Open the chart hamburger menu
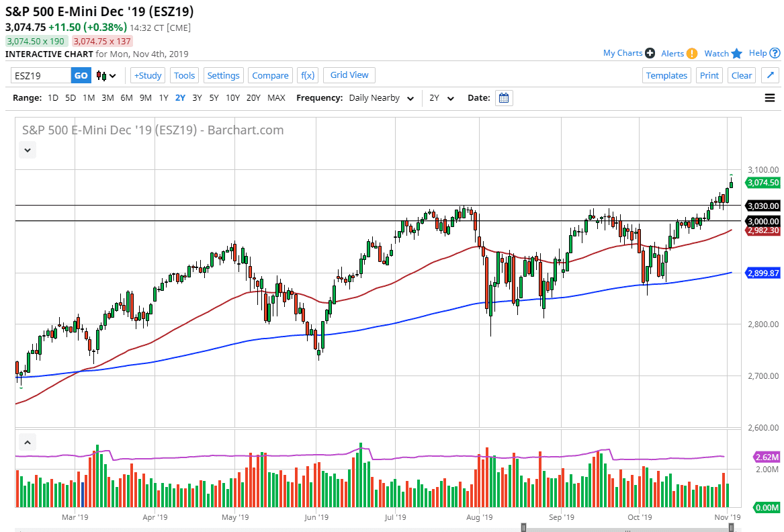 click(x=769, y=97)
